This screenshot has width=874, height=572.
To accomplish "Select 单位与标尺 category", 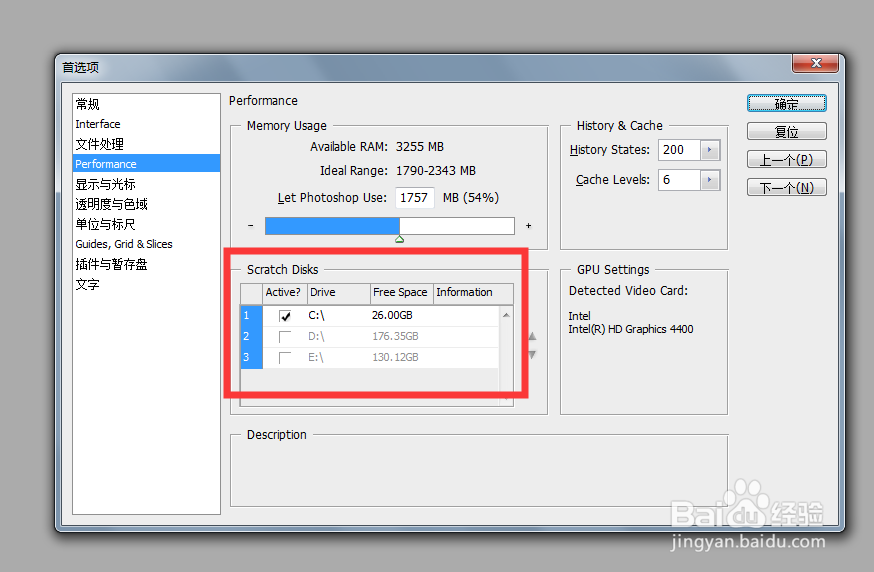I will point(105,224).
